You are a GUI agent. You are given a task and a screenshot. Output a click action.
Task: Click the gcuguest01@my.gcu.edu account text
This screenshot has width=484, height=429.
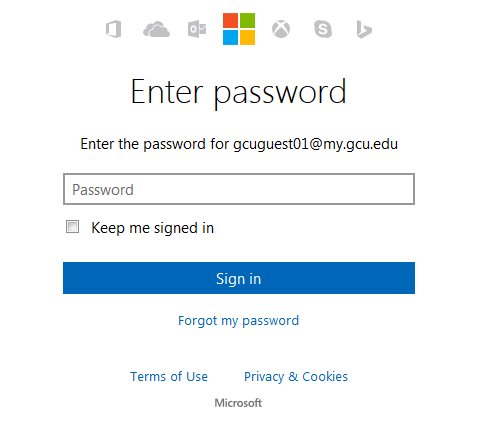315,144
